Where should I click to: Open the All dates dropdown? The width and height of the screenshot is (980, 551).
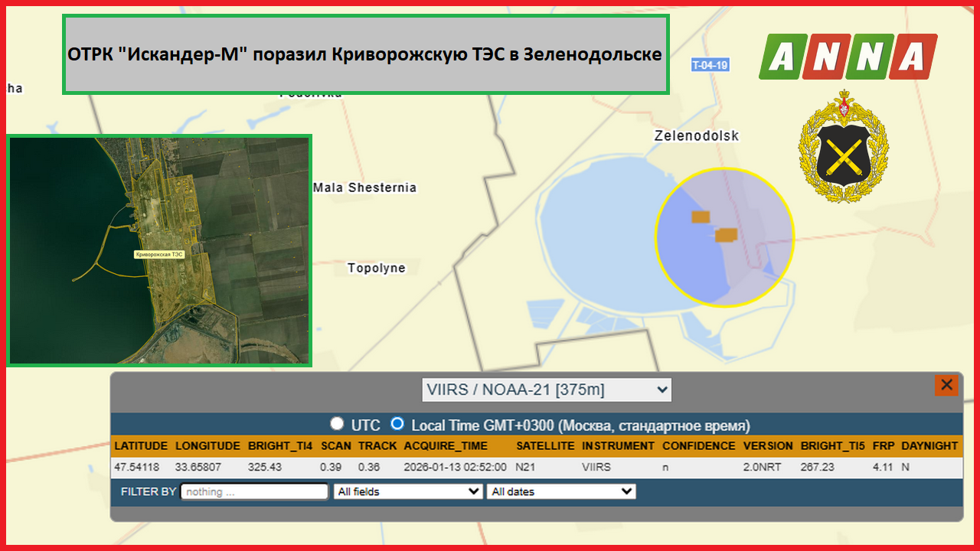[x=561, y=491]
